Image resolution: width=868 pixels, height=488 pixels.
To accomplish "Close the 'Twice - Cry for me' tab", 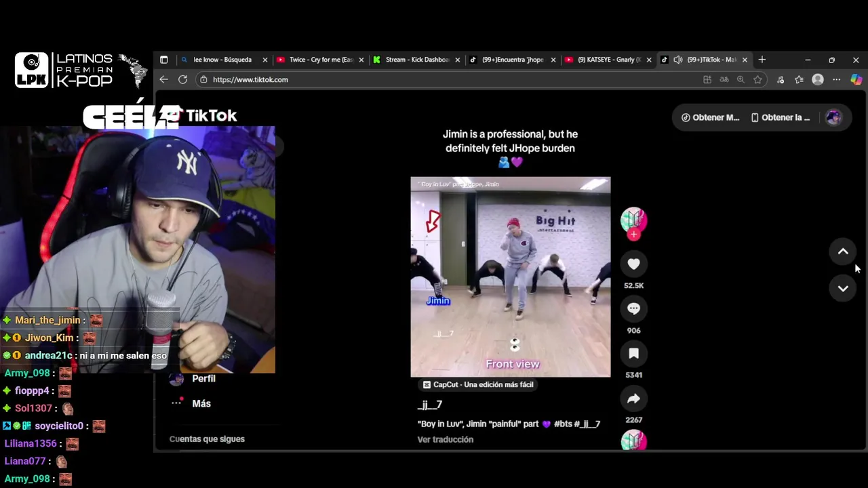I will click(x=361, y=60).
